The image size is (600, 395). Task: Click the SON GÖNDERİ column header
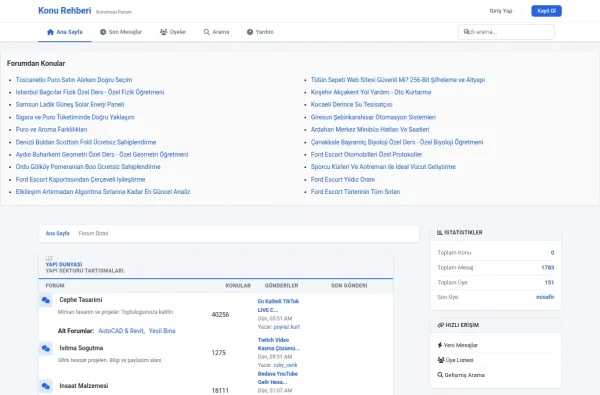pos(349,286)
